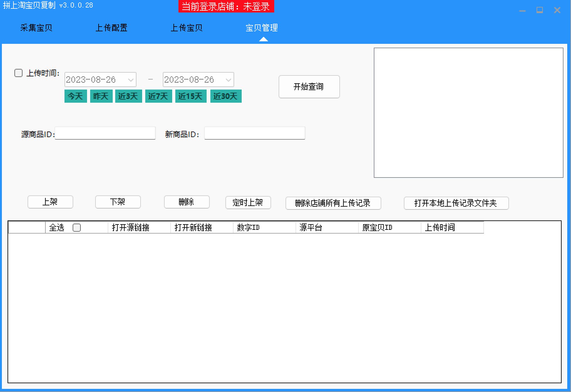
Task: Minimize the application window
Action: (522, 11)
